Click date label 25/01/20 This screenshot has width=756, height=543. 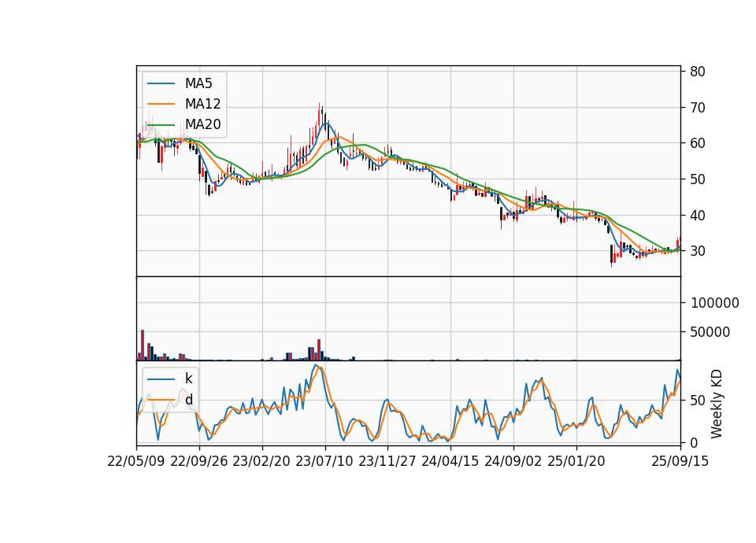click(x=576, y=461)
